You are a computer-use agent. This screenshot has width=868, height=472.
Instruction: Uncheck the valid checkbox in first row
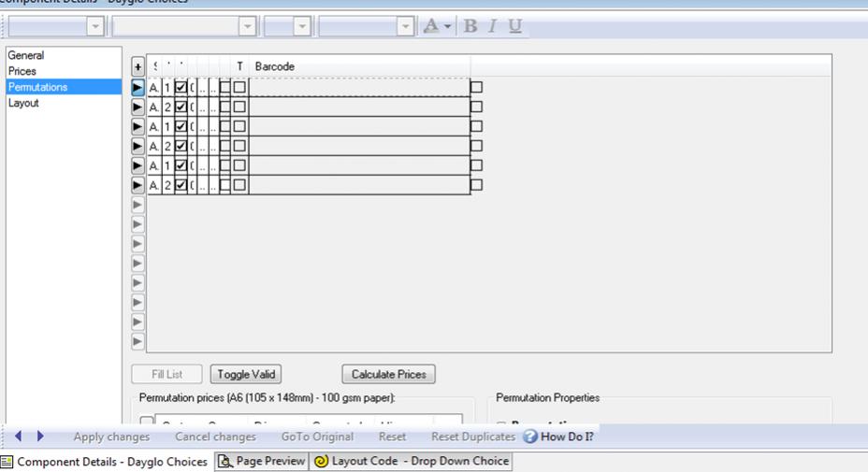[181, 87]
